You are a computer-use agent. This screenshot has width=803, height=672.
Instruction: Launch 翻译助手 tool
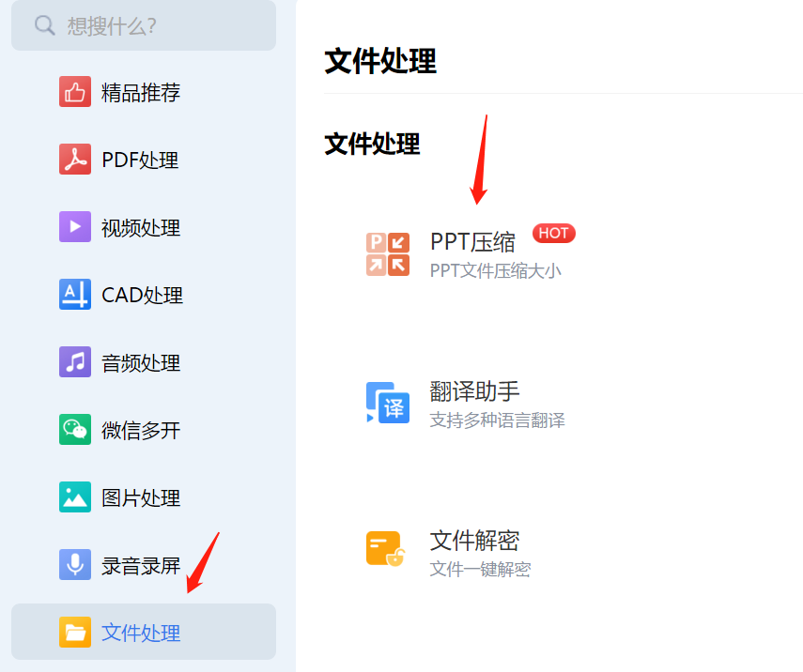click(x=474, y=391)
